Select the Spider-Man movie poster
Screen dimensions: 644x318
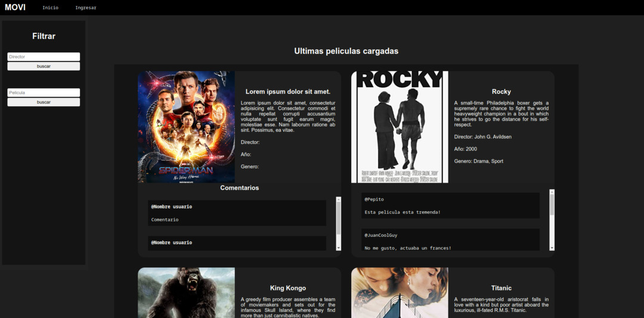(187, 127)
